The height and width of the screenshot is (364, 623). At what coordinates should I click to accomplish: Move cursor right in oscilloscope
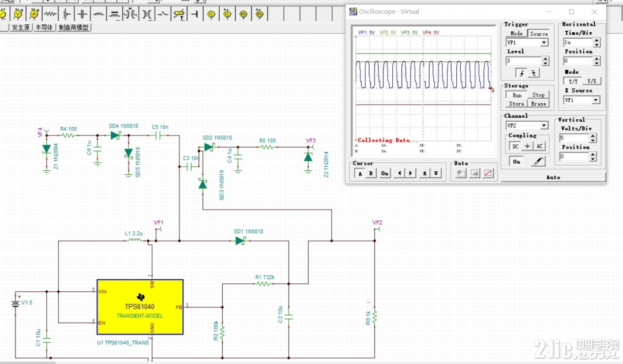[x=411, y=173]
